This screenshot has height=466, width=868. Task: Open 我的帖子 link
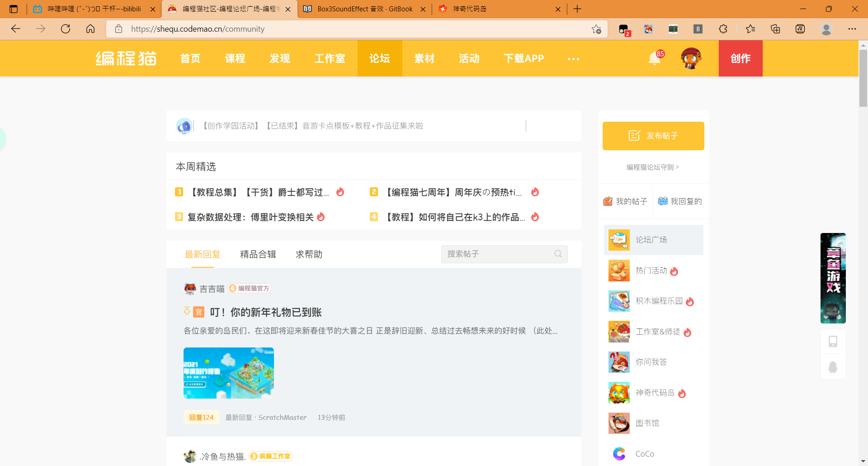tap(625, 201)
